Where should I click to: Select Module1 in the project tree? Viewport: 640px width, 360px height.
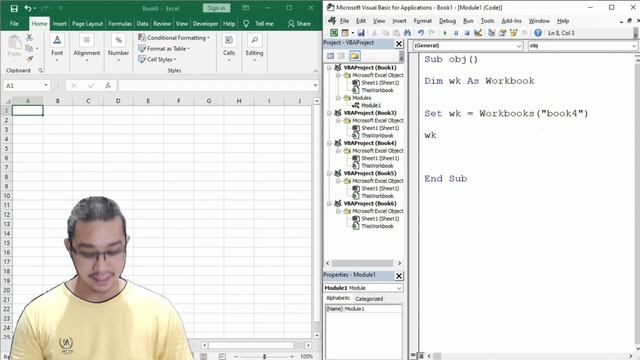371,105
